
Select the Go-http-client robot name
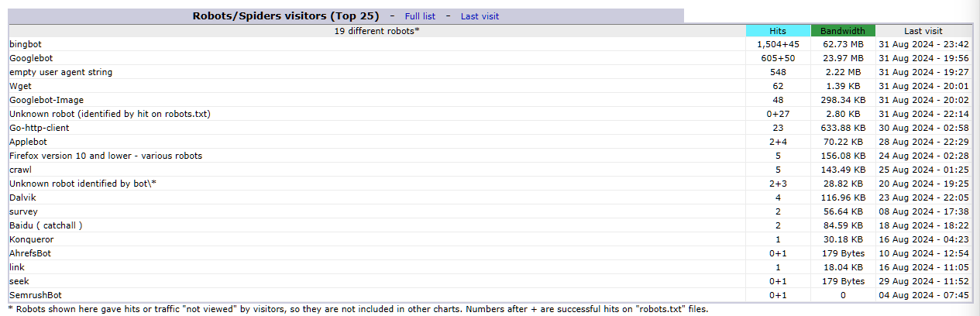pos(39,128)
